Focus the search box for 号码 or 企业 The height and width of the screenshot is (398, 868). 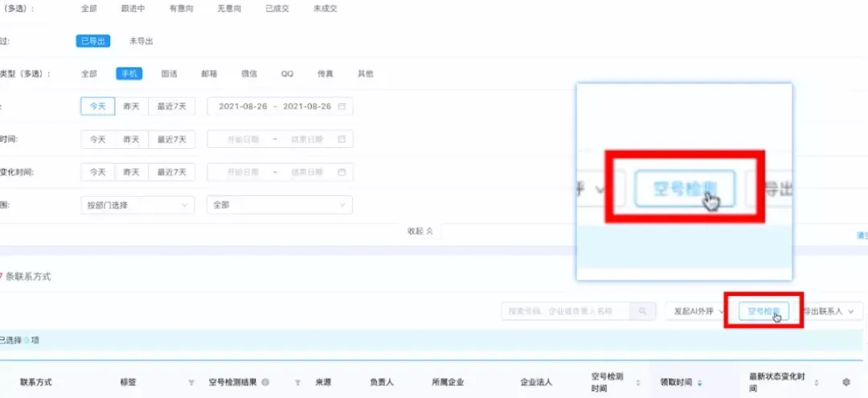(x=565, y=311)
